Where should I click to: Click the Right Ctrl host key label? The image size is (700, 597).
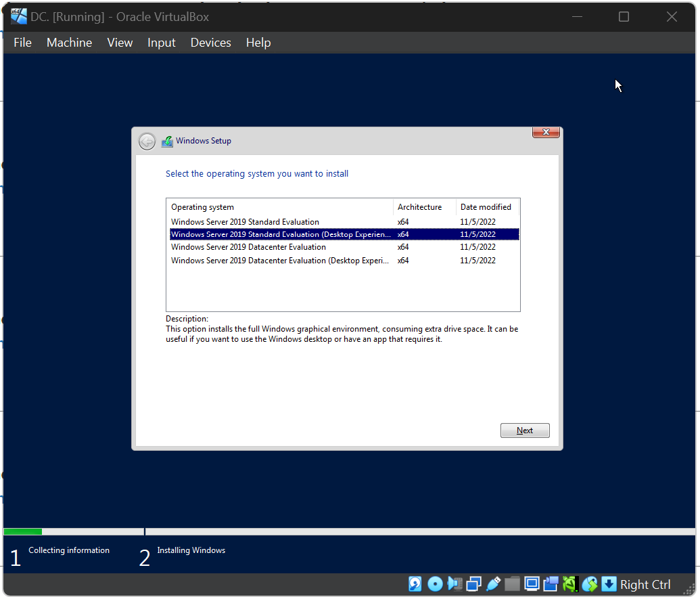tap(645, 585)
